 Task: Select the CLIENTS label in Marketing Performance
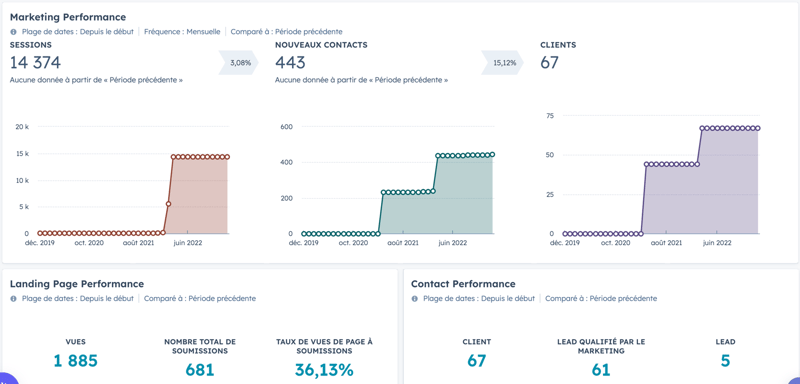click(x=558, y=45)
